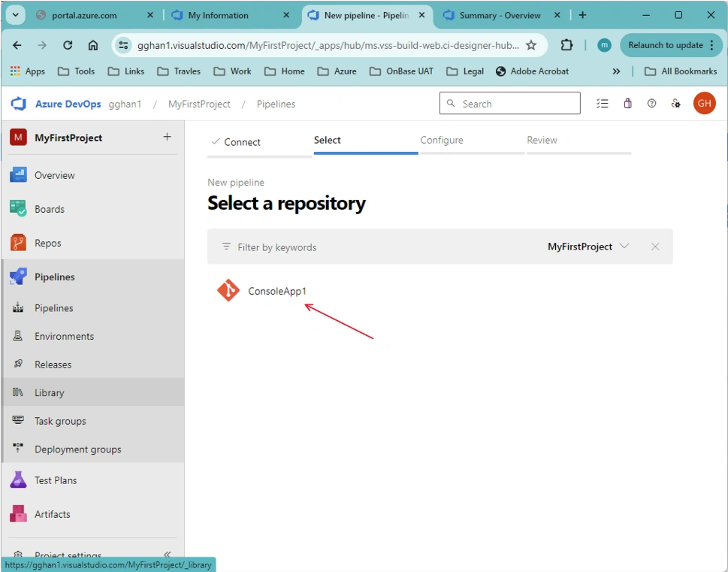Open Library icon in sidebar
This screenshot has width=728, height=572.
(18, 392)
